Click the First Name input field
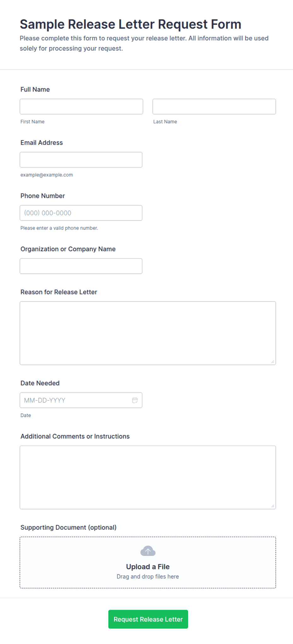Image resolution: width=293 pixels, height=644 pixels. 81,107
